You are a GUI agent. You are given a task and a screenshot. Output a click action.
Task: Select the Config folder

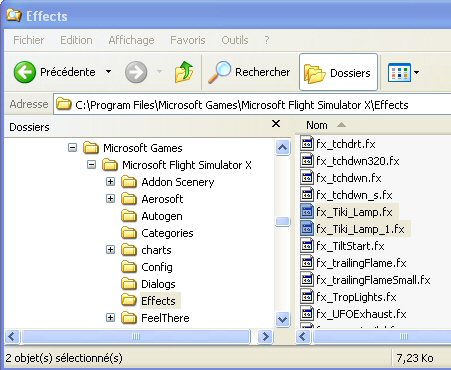click(157, 267)
